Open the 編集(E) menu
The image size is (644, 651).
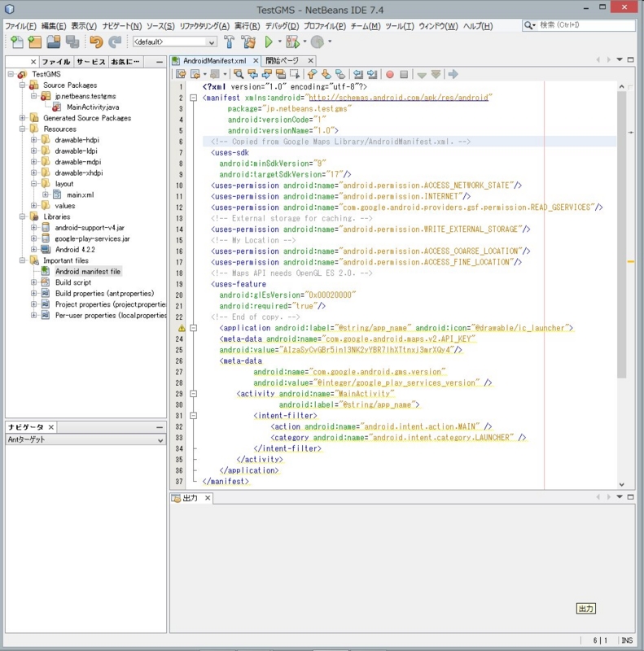(x=54, y=26)
